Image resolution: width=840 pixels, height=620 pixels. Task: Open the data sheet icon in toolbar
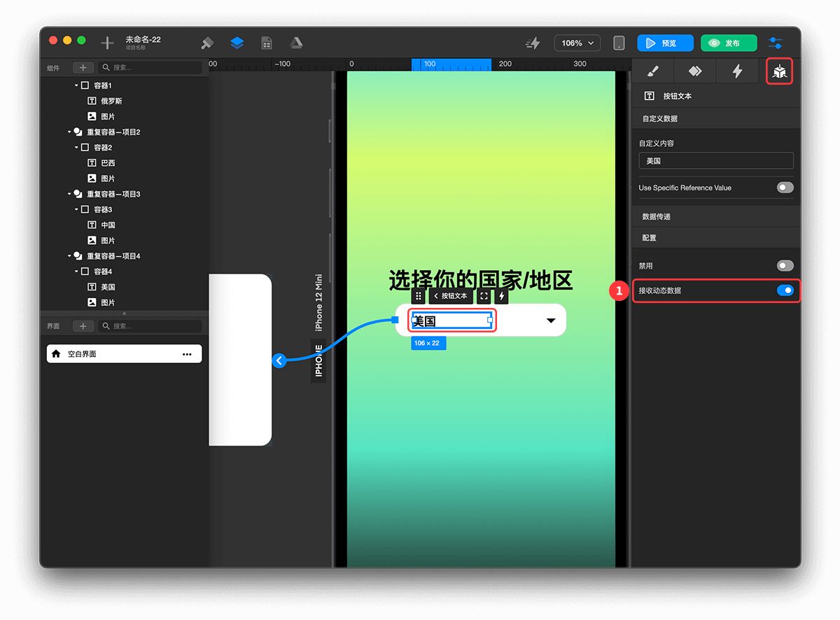click(x=267, y=43)
